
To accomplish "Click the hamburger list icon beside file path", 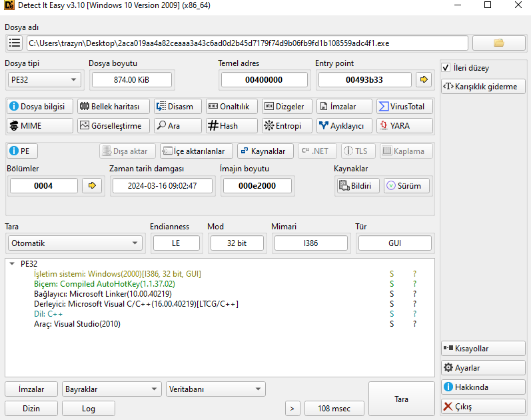I will (x=15, y=43).
